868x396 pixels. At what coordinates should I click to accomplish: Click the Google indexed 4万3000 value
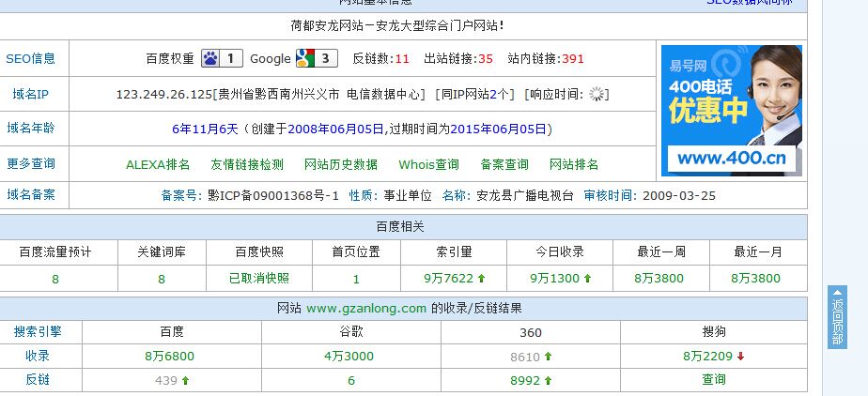click(x=349, y=357)
